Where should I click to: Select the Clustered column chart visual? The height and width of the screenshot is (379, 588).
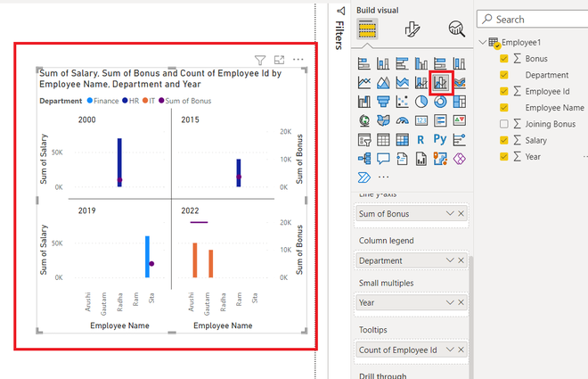(x=421, y=63)
